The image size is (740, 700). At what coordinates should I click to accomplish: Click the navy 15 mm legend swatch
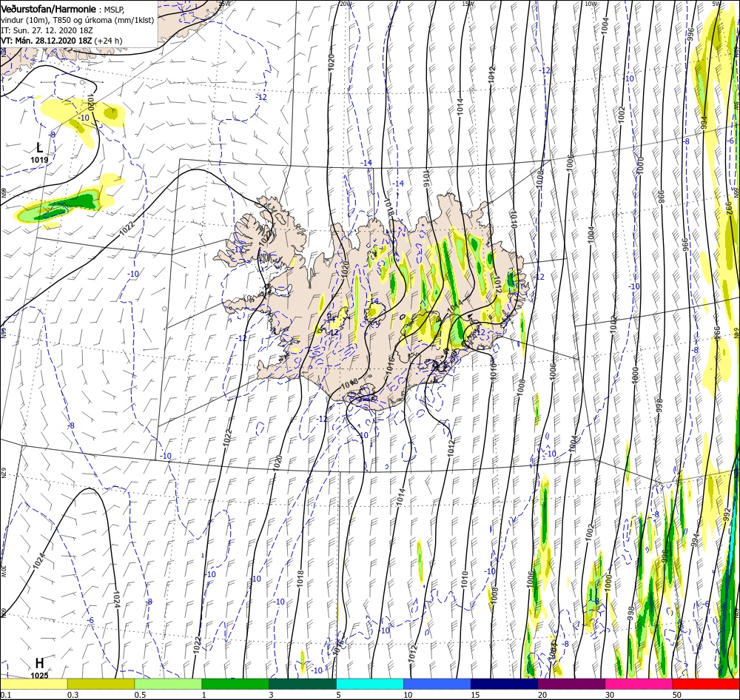[505, 684]
